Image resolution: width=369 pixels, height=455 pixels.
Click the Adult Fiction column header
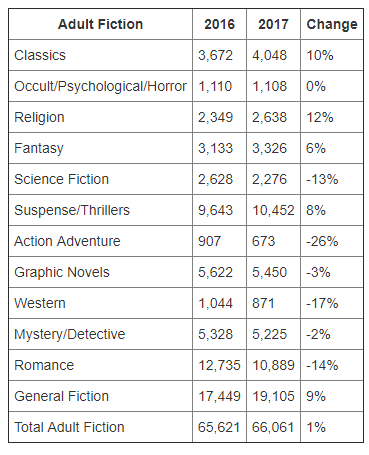100,24
